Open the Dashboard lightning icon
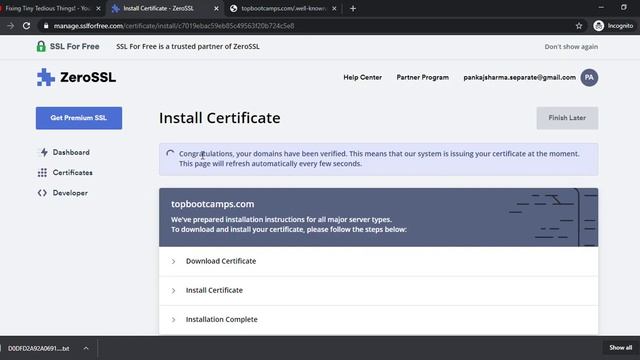Viewport: 640px width, 360px height. click(44, 152)
